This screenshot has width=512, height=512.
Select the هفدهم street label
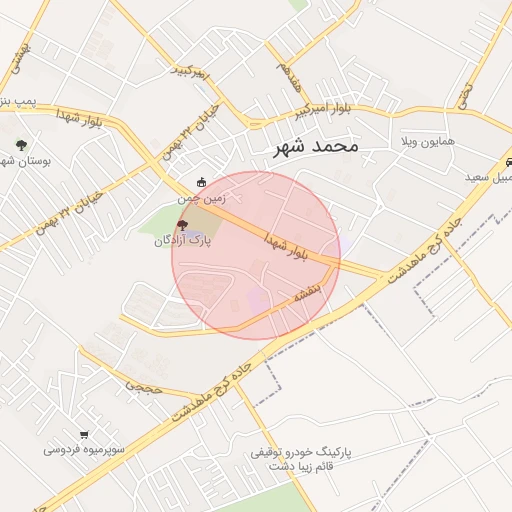289,77
